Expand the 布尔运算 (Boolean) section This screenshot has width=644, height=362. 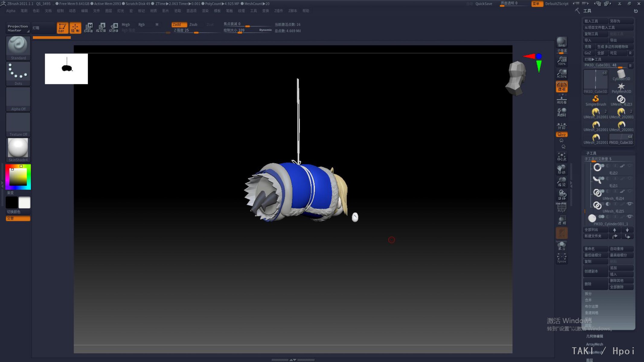coord(591,306)
